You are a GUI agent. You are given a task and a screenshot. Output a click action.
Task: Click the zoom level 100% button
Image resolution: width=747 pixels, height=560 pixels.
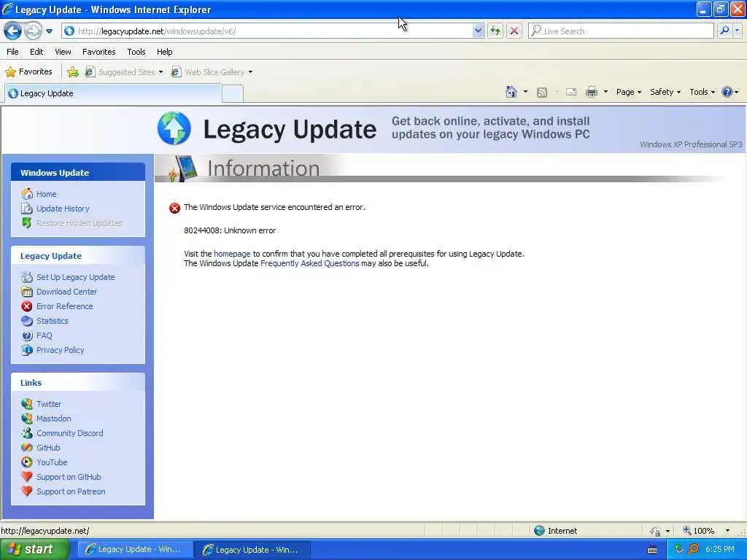point(698,531)
